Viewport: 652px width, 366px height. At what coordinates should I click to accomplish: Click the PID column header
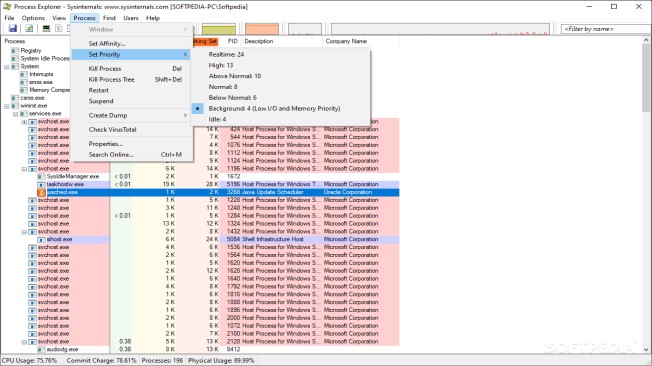pos(232,41)
